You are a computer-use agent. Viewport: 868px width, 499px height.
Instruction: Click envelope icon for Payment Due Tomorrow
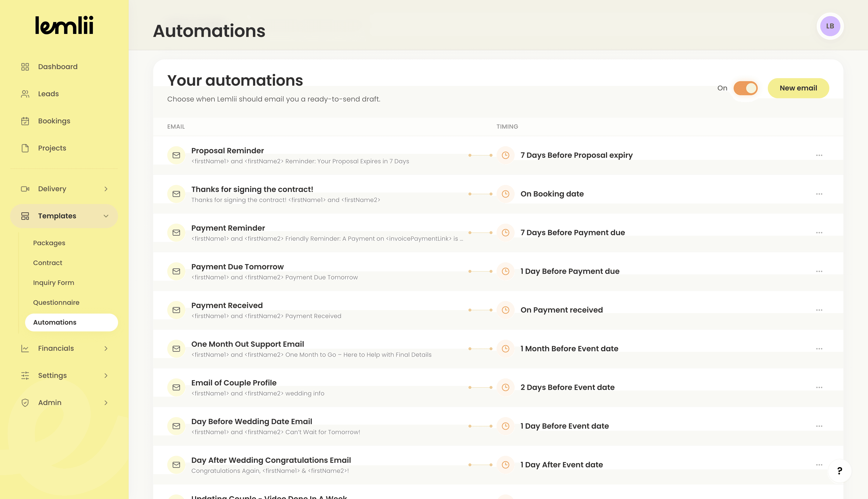click(x=176, y=271)
